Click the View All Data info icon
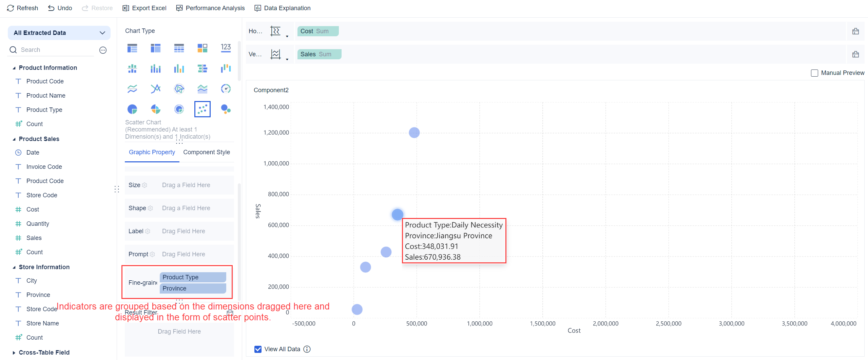The width and height of the screenshot is (868, 360). pyautogui.click(x=307, y=349)
